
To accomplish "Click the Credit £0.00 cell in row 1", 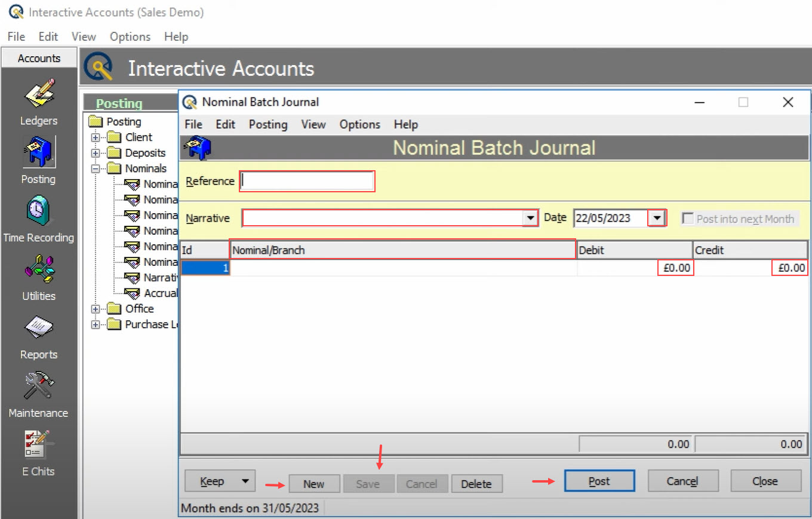I will point(751,268).
